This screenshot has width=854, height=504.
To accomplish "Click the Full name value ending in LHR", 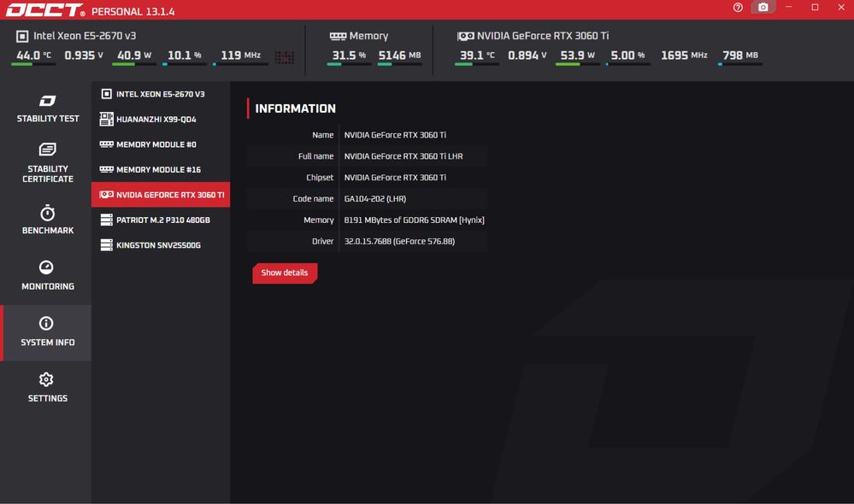I will [403, 156].
